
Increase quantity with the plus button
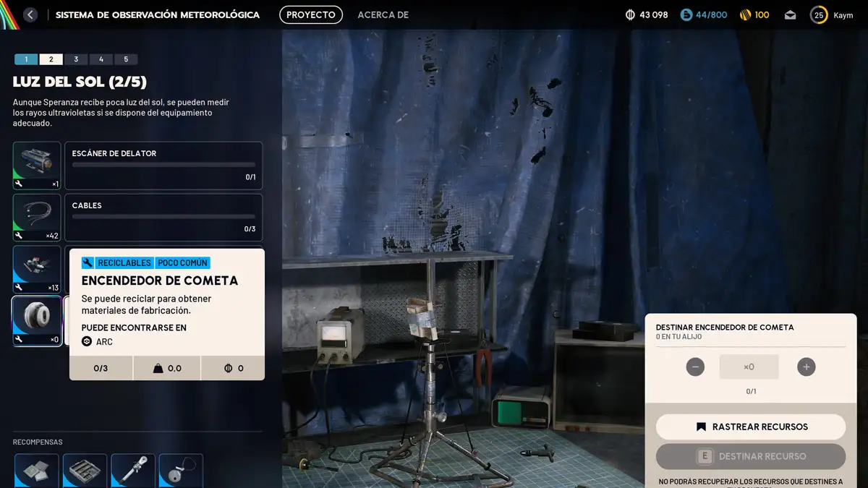coord(806,367)
